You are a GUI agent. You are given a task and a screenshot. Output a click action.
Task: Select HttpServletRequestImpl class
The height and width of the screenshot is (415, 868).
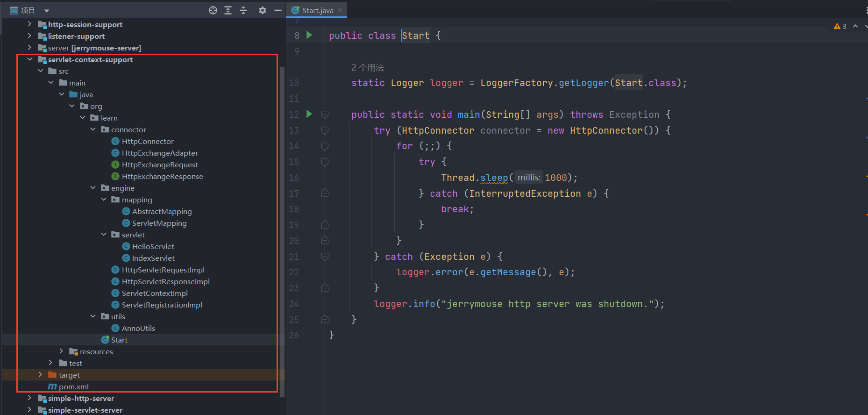[163, 270]
